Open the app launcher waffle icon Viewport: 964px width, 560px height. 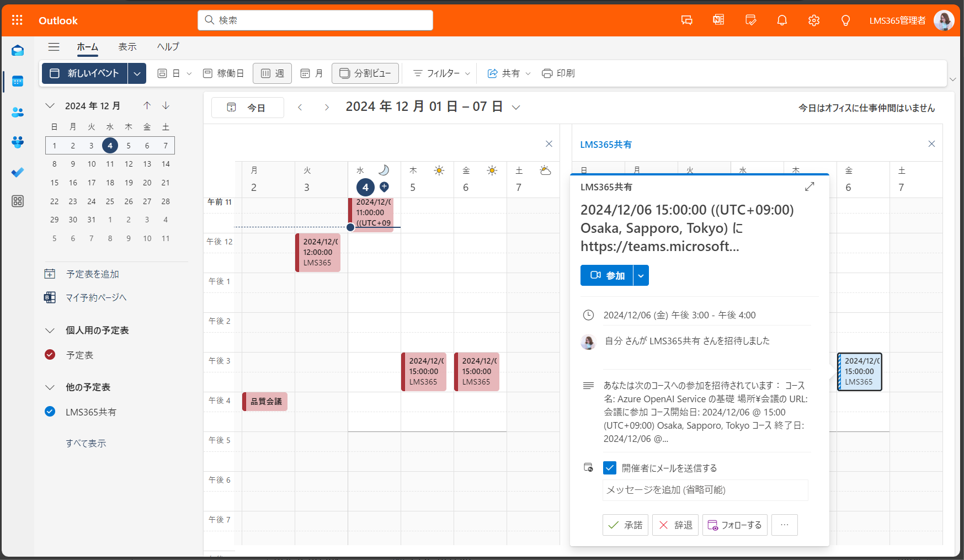[x=17, y=20]
